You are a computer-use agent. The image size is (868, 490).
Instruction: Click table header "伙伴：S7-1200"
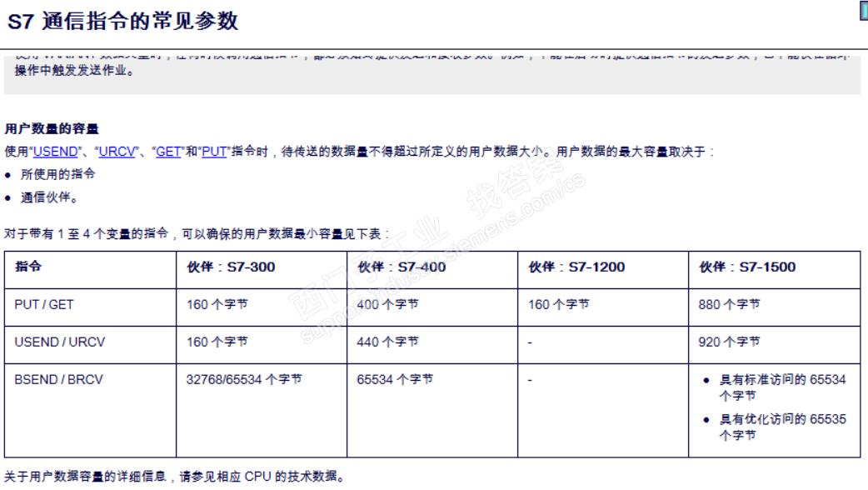pyautogui.click(x=576, y=267)
